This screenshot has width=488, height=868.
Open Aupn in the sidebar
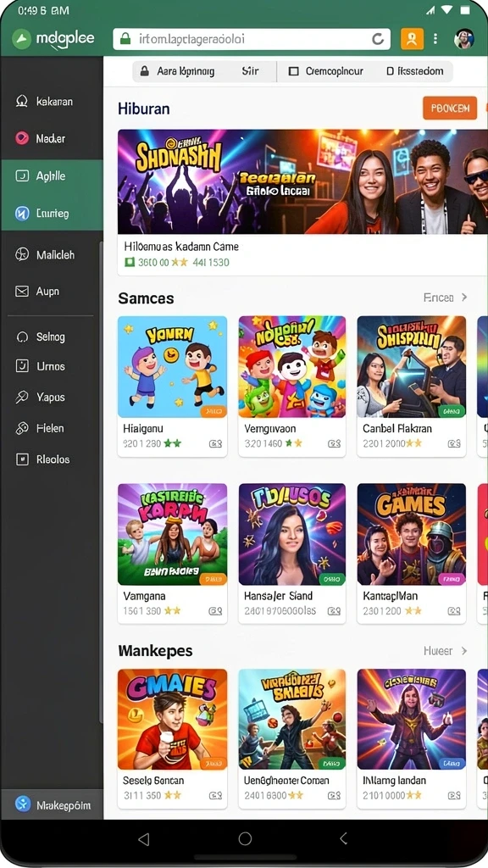click(52, 292)
